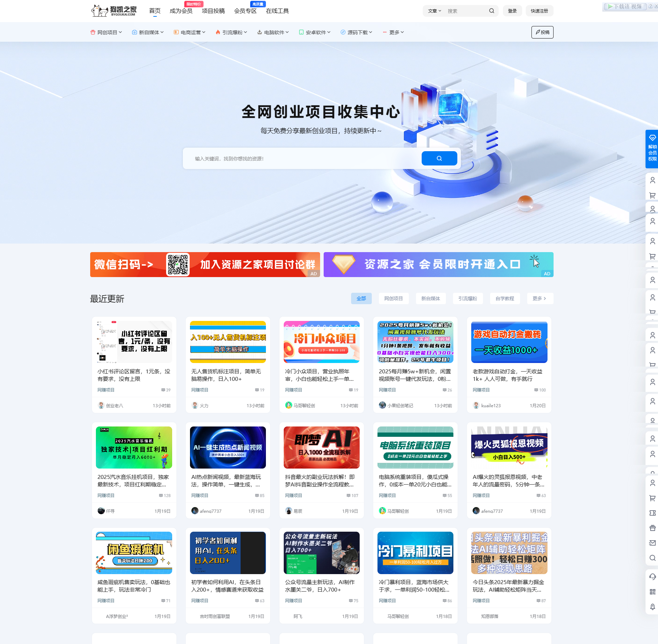Show the QR code icon in right sidebar
Viewport: 658px width, 644px height.
652,592
